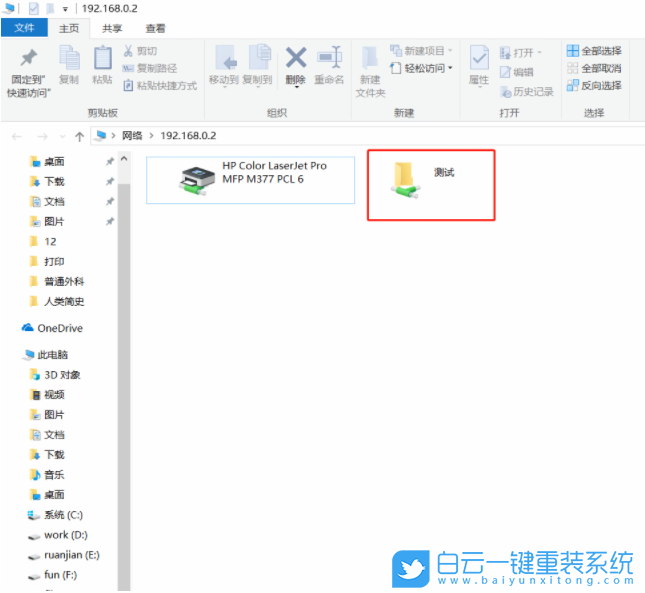Click the Up one level arrow
Screen dimensions: 645x593
click(79, 136)
